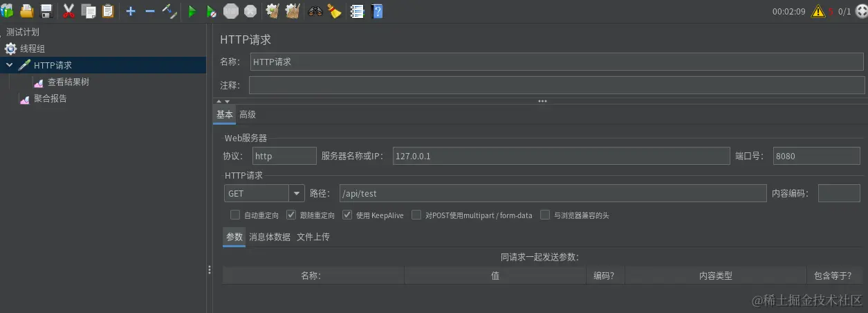
Task: Click the thread count 0/1 text
Action: pos(844,11)
